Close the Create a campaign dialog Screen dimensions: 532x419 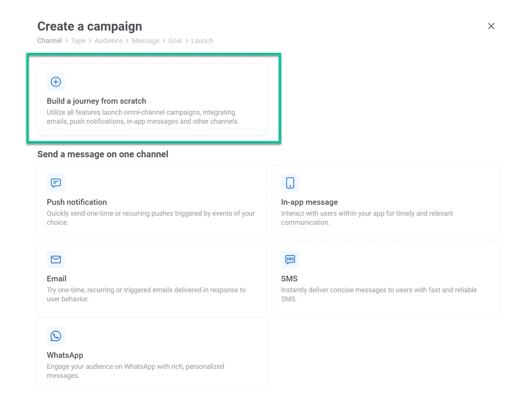pos(491,26)
